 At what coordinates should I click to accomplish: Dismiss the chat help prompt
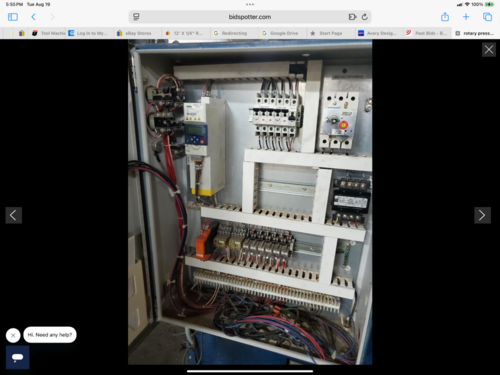(13, 335)
